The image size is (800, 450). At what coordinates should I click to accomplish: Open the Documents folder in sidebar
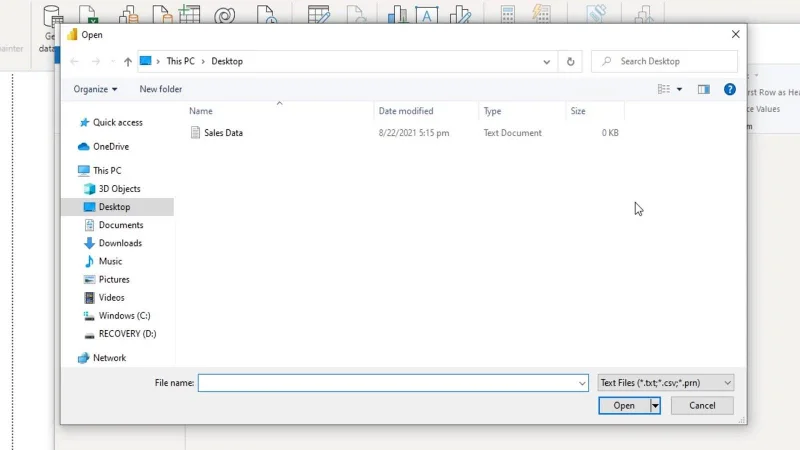pyautogui.click(x=121, y=225)
